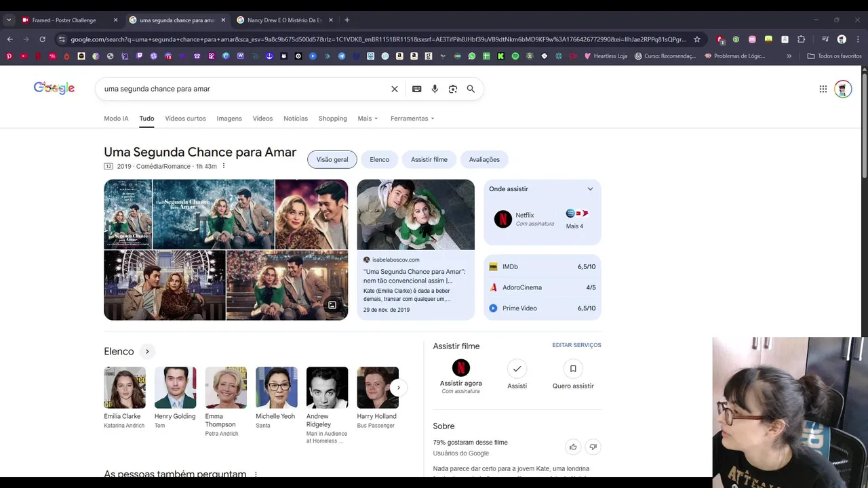This screenshot has width=868, height=488.
Task: Click the thumbs up icon for the film
Action: coord(573,447)
